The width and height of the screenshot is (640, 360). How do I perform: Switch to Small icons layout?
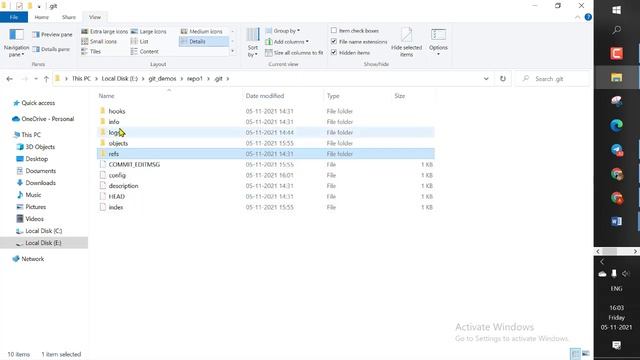pyautogui.click(x=99, y=42)
